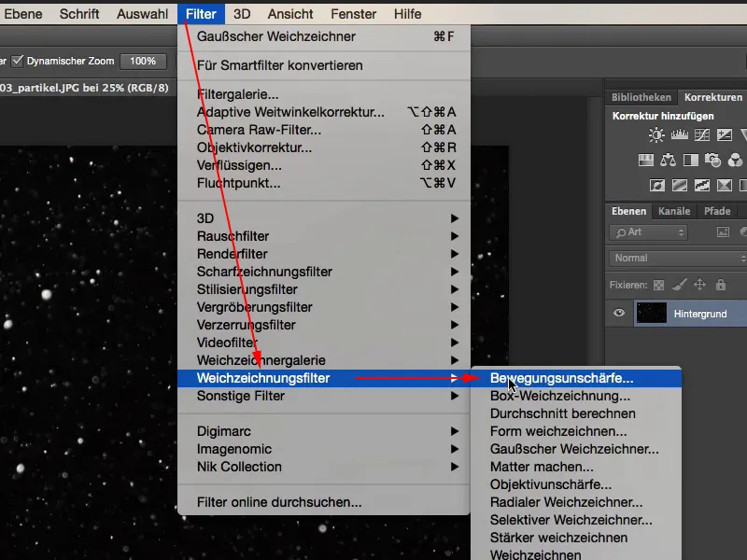The height and width of the screenshot is (560, 747).
Task: Open the Schrift menu
Action: [x=79, y=14]
